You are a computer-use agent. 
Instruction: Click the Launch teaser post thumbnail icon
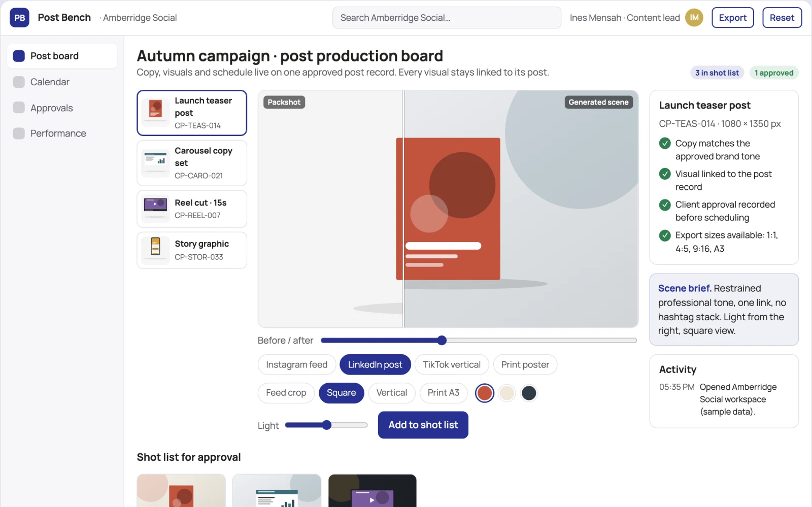[155, 113]
